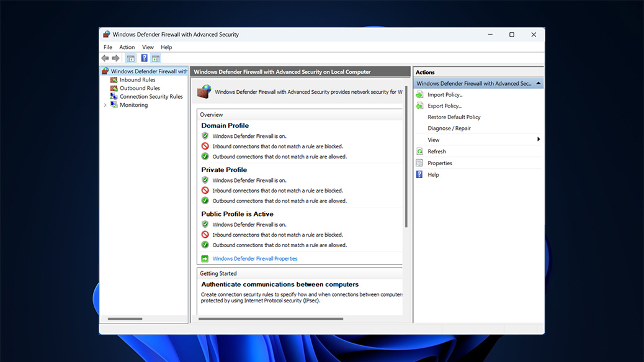
Task: Click Import Policy action
Action: point(445,94)
